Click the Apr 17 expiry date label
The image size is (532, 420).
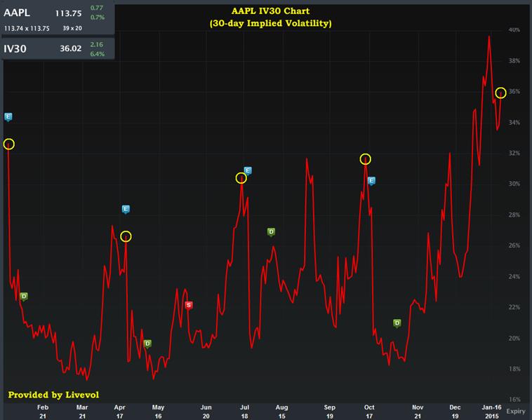(x=119, y=412)
